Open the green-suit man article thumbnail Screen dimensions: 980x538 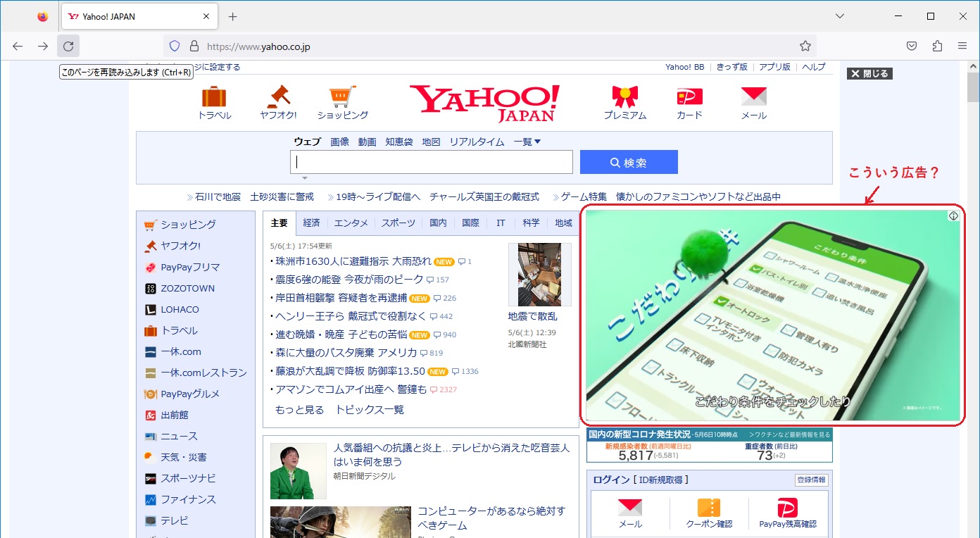[298, 471]
